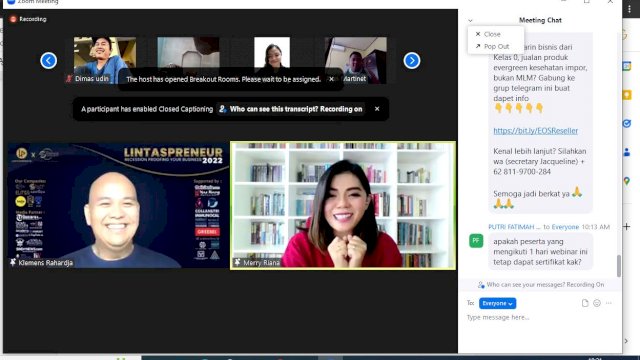
Task: Click Everyone in Putri Fatimah's message header
Action: 565,227
